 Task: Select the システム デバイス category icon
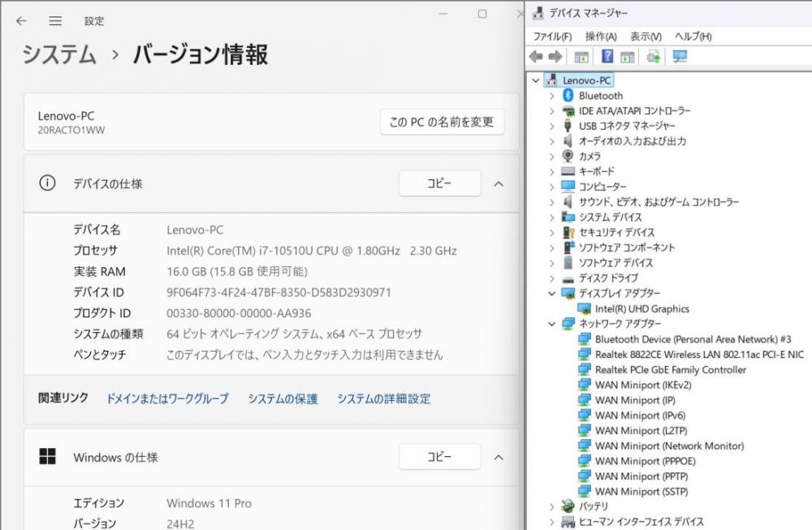point(568,217)
